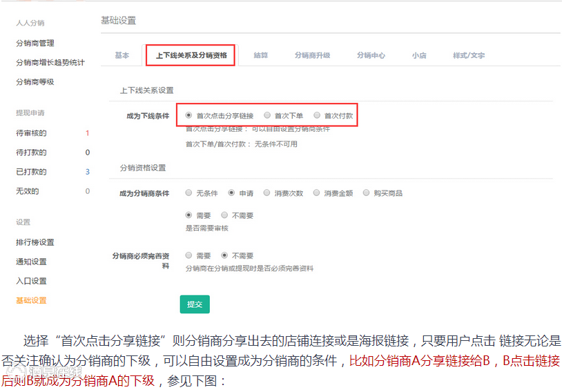Viewport: 573px width, 392px height.
Task: Open 入口设置 in sidebar
Action: click(31, 281)
